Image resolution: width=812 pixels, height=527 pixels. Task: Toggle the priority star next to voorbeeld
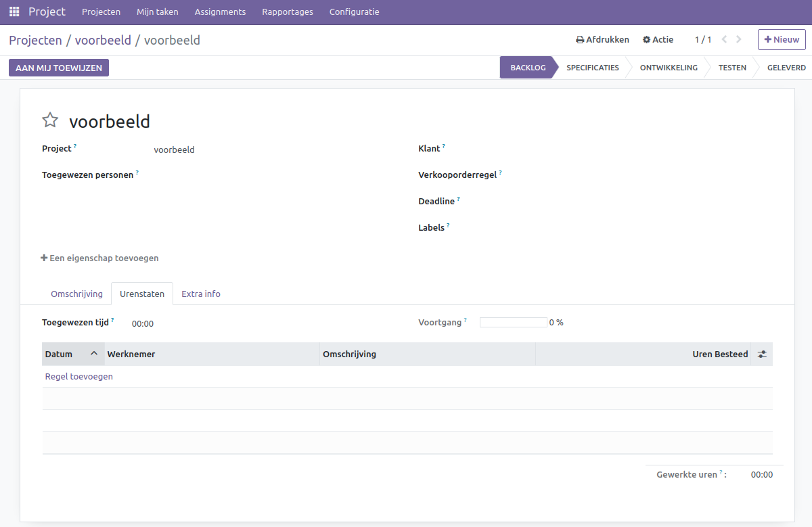pyautogui.click(x=50, y=121)
